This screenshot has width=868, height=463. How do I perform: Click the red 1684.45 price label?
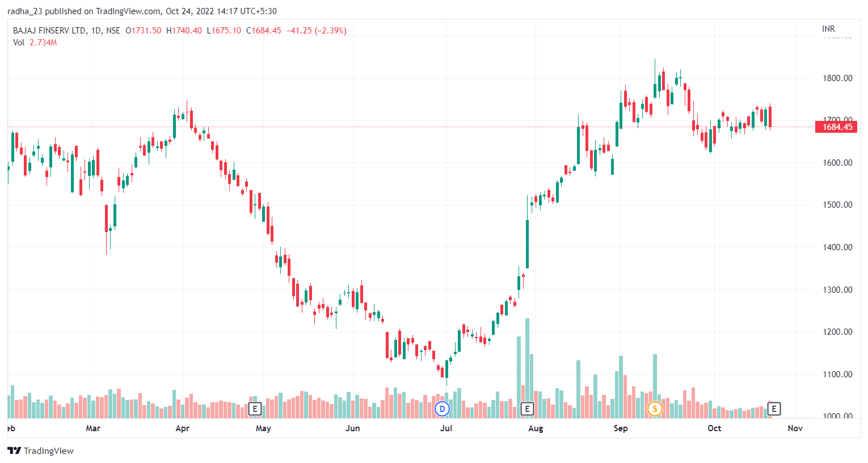click(837, 127)
